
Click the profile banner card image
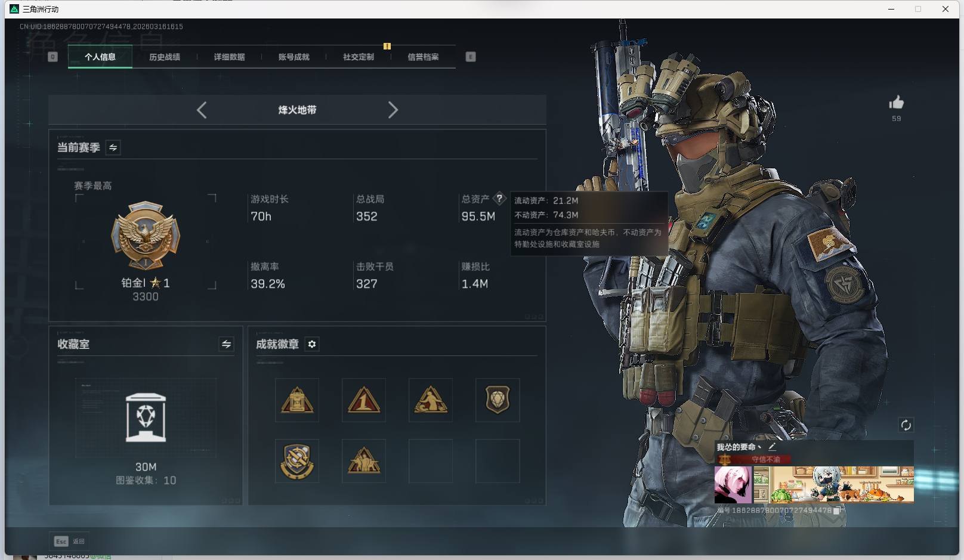pyautogui.click(x=834, y=485)
